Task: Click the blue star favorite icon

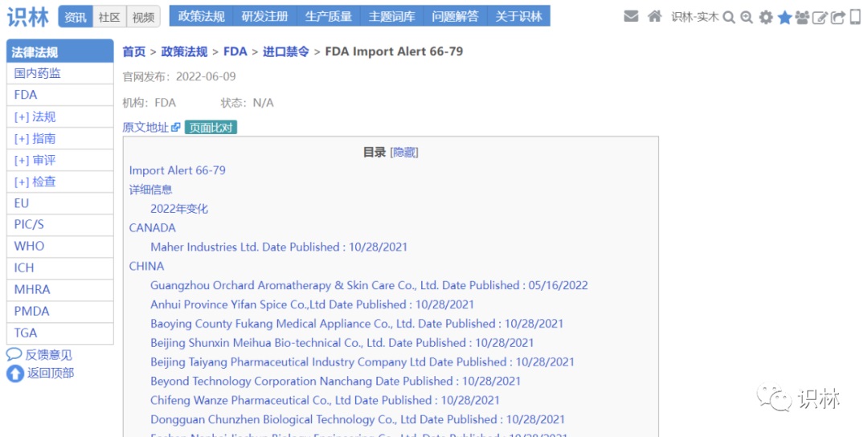Action: 784,18
